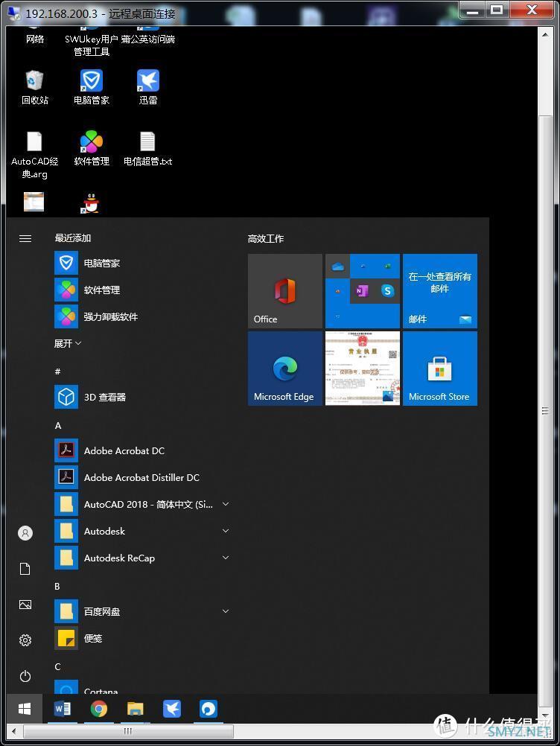The width and height of the screenshot is (560, 746).
Task: Open the Skype icon in the Office apps tile
Action: pyautogui.click(x=387, y=290)
